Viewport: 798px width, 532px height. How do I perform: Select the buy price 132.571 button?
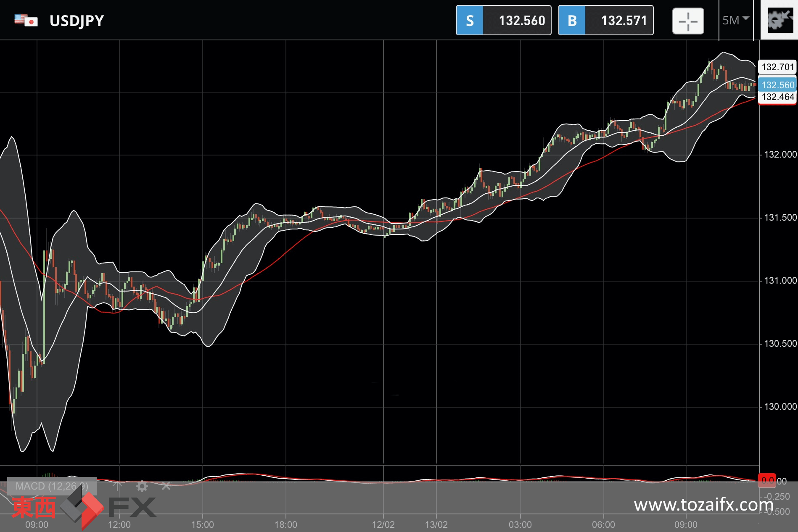[606, 20]
